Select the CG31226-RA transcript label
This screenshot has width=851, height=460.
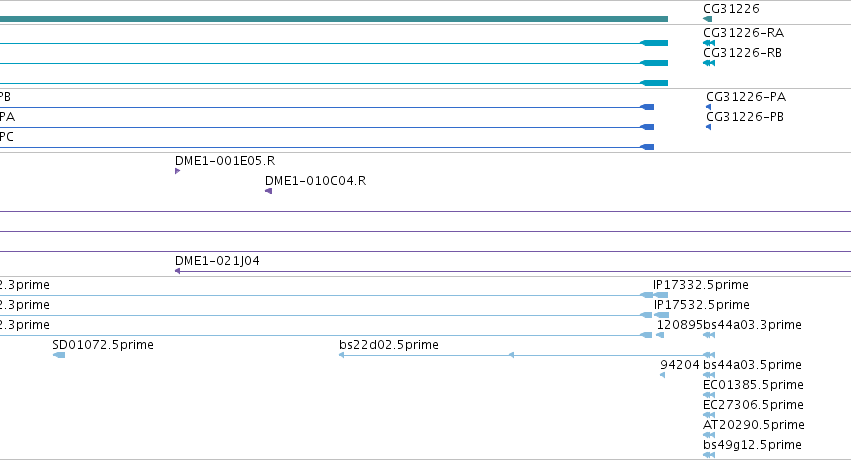744,33
